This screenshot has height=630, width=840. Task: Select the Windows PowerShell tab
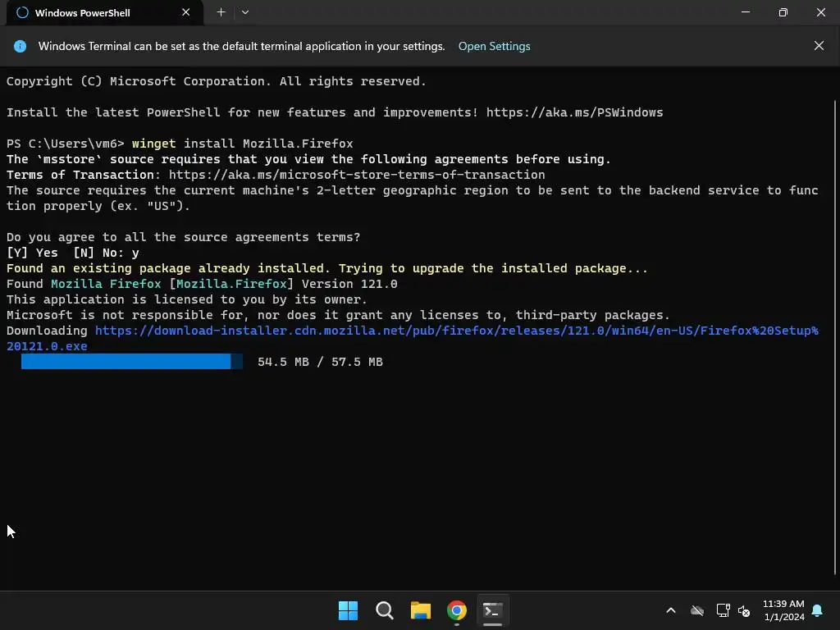104,13
